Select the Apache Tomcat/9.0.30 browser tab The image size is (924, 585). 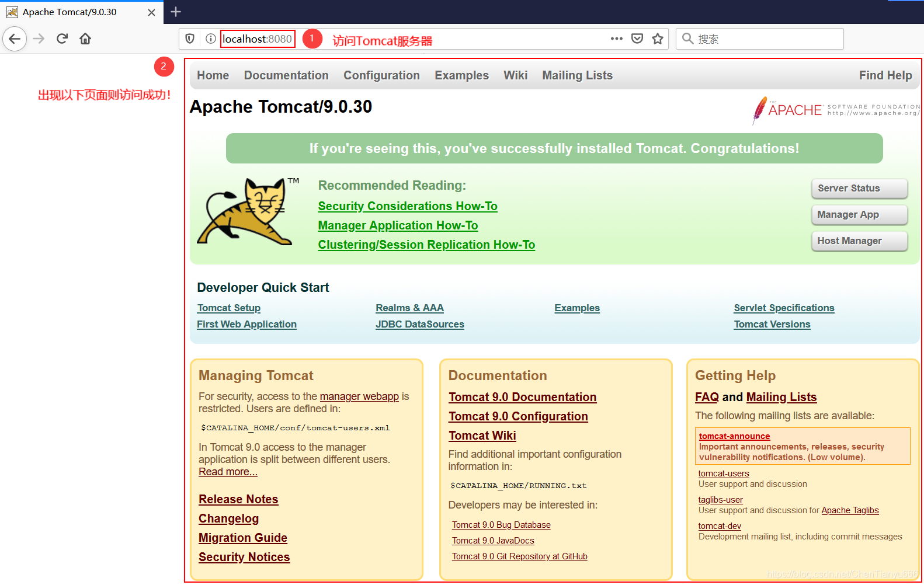(x=82, y=12)
